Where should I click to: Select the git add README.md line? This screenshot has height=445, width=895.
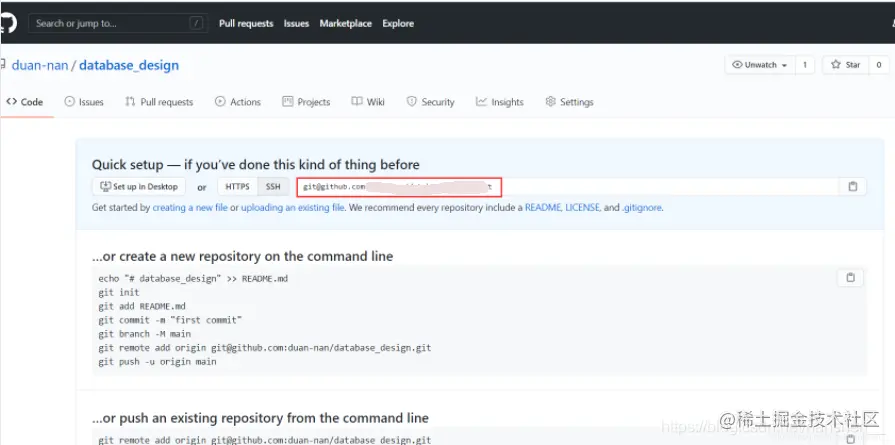(142, 306)
